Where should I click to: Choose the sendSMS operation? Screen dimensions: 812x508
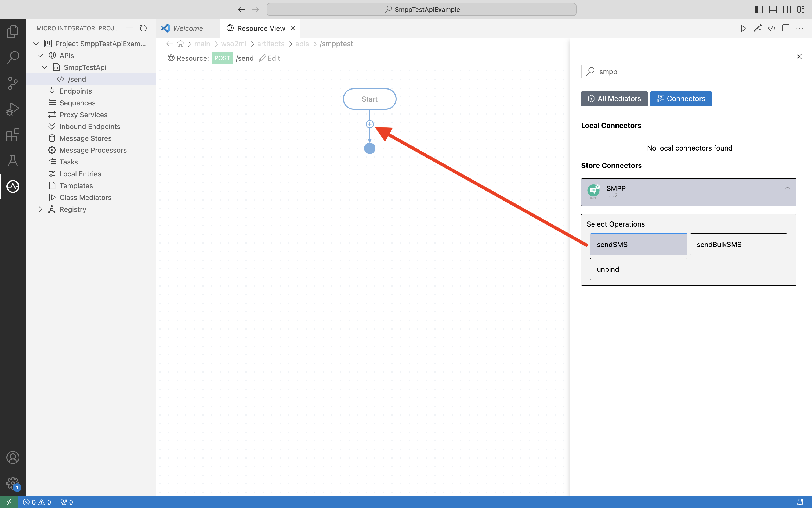(639, 244)
